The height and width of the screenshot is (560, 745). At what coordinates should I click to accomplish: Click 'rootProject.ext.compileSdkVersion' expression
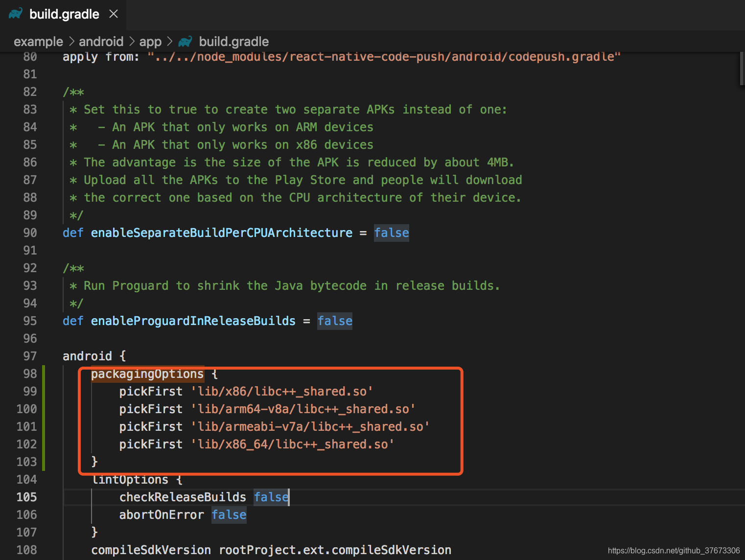pyautogui.click(x=335, y=550)
